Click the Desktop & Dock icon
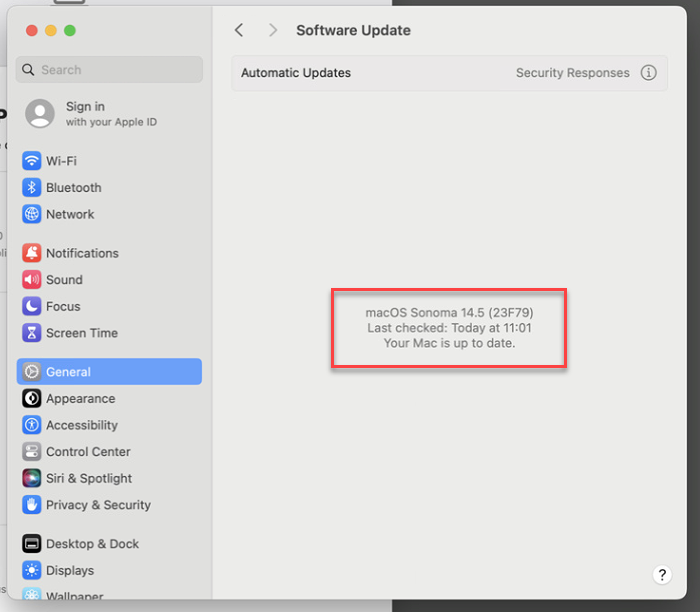 click(x=32, y=544)
